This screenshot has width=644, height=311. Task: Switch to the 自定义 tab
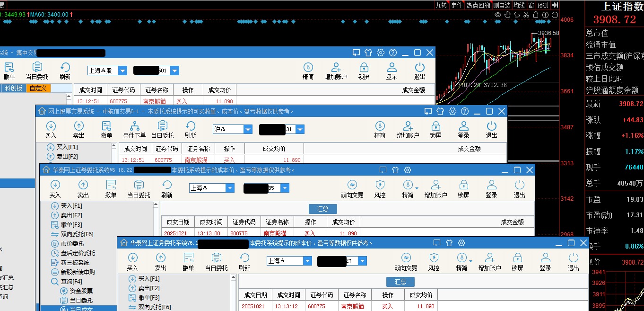(38, 88)
